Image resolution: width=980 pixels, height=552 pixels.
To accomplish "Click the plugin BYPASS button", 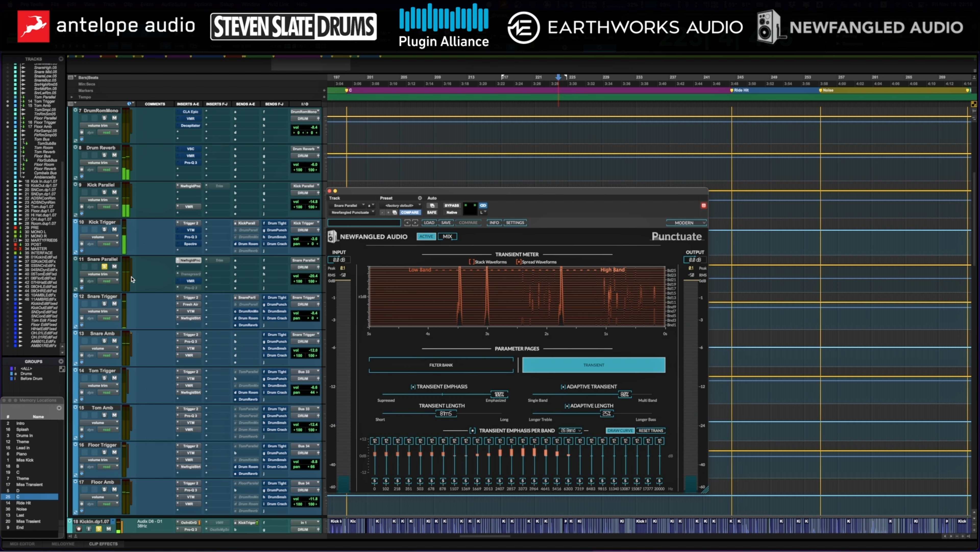I will coord(451,206).
